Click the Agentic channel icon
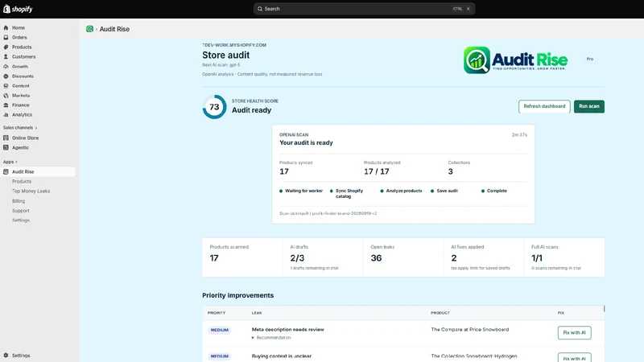This screenshot has width=644, height=362. pyautogui.click(x=6, y=148)
